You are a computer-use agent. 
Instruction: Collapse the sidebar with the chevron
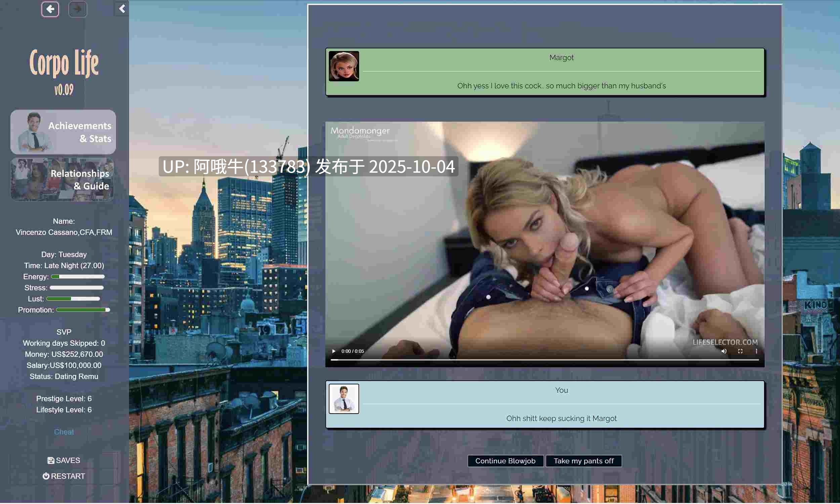[122, 8]
